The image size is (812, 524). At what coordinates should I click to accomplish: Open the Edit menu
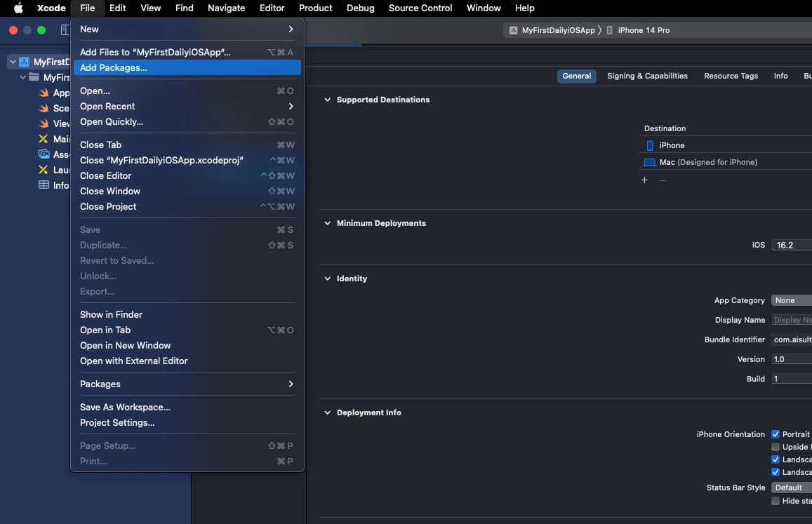click(x=117, y=8)
